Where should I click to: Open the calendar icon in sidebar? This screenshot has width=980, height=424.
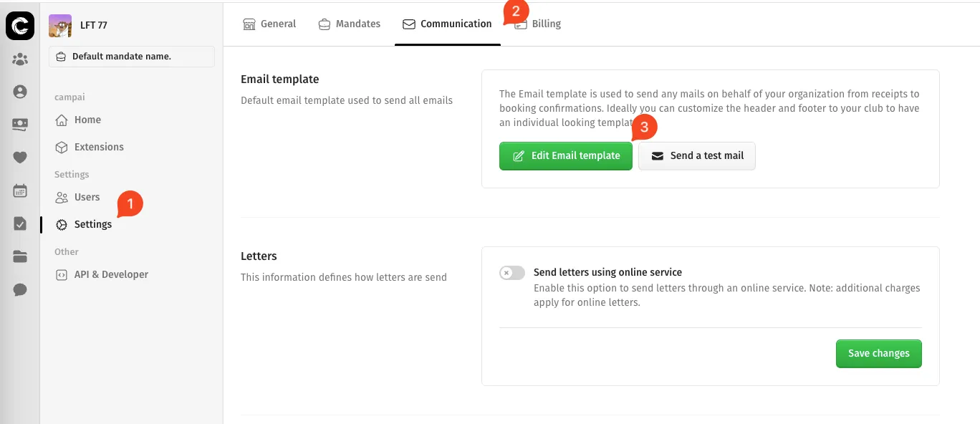click(20, 191)
